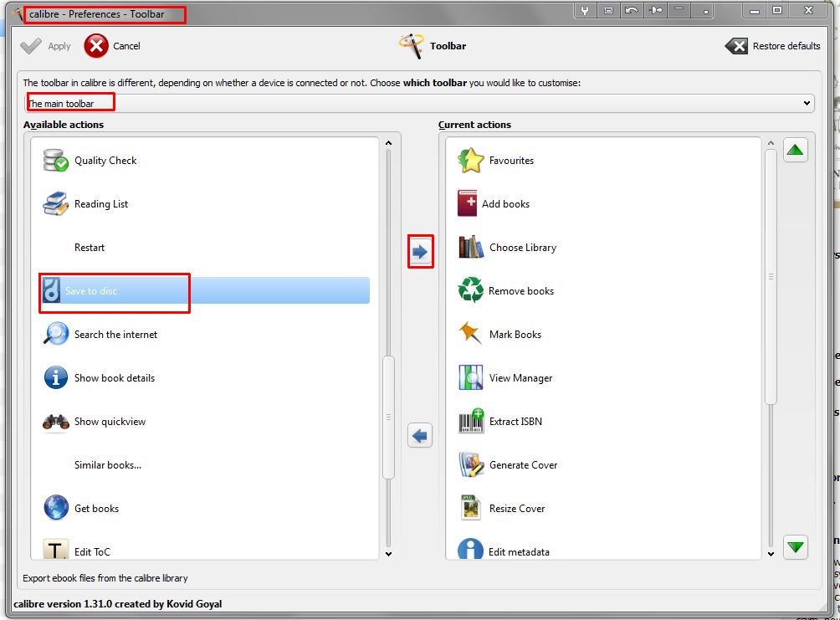Select Mark Books label
The image size is (840, 620).
pyautogui.click(x=515, y=335)
